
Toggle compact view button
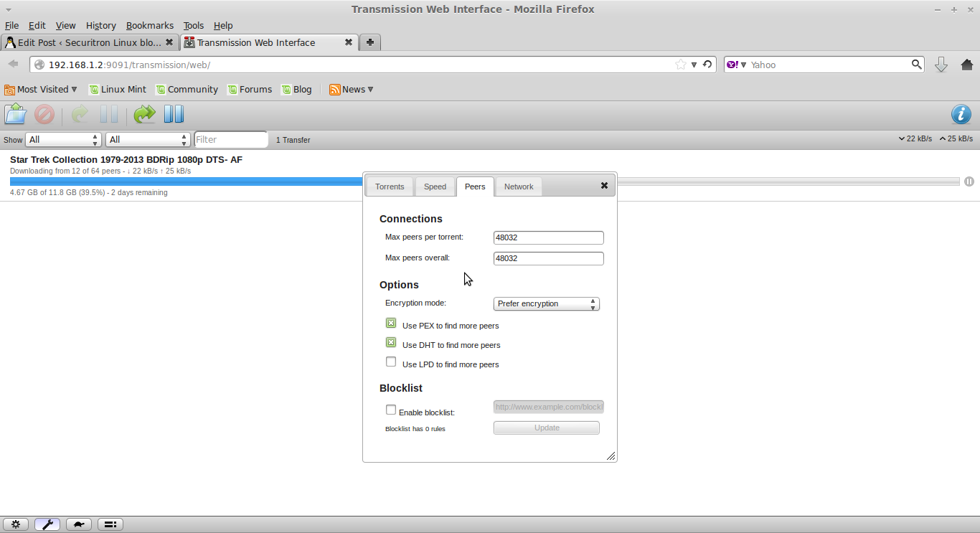coord(110,524)
